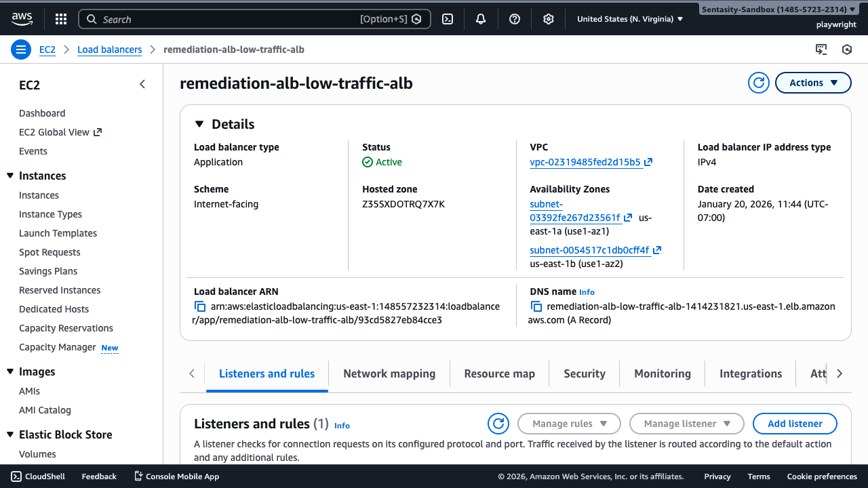Click the Add listener button
868x488 pixels.
[795, 424]
